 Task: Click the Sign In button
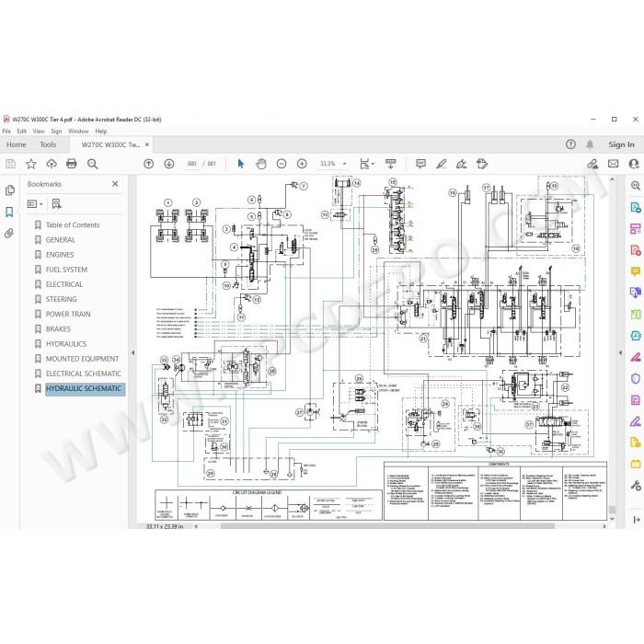point(621,144)
